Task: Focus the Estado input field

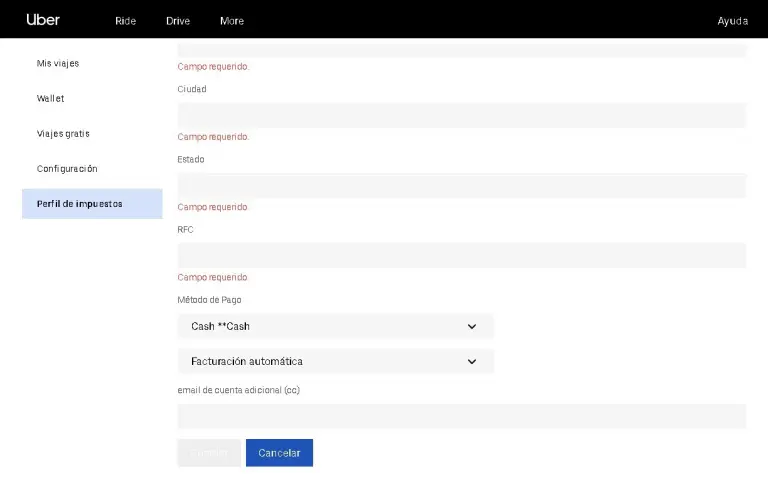Action: [461, 185]
